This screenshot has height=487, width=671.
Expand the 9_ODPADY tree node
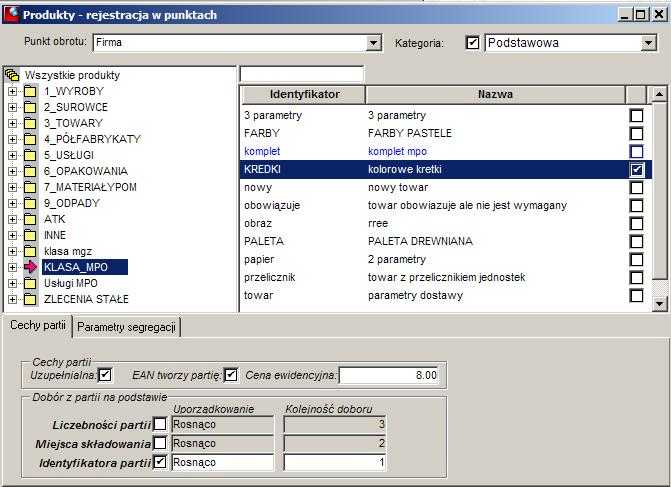[x=12, y=203]
